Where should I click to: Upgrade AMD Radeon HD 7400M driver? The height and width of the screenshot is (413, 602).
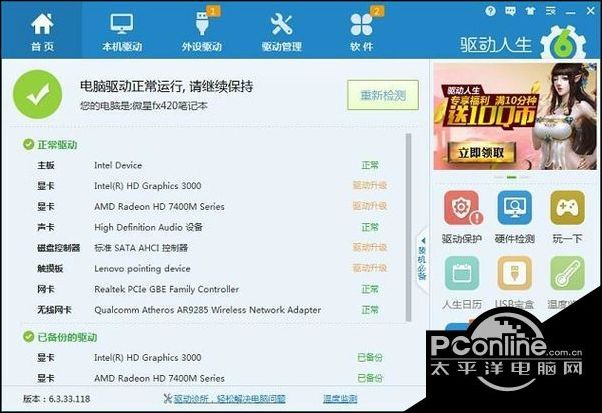click(x=370, y=206)
